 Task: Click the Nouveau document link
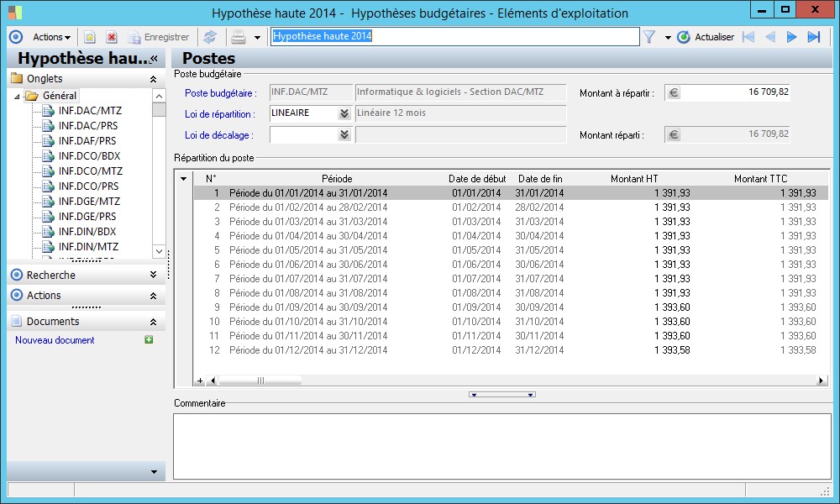coord(55,340)
